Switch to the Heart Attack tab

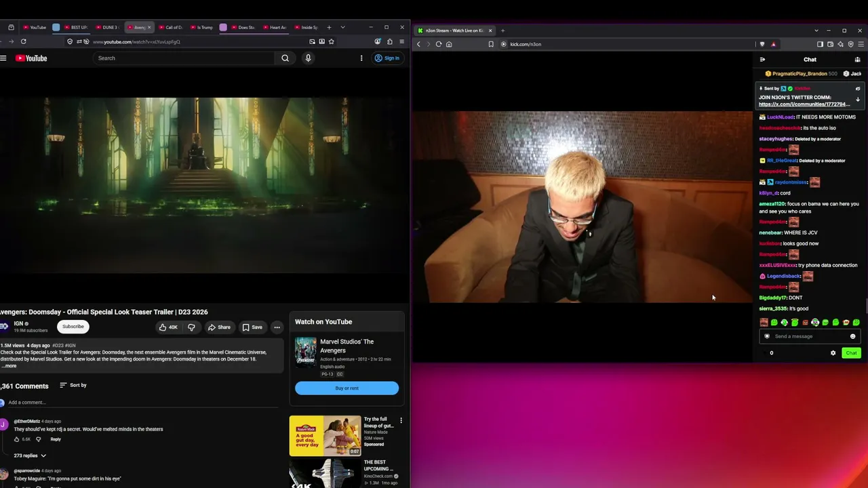[275, 27]
